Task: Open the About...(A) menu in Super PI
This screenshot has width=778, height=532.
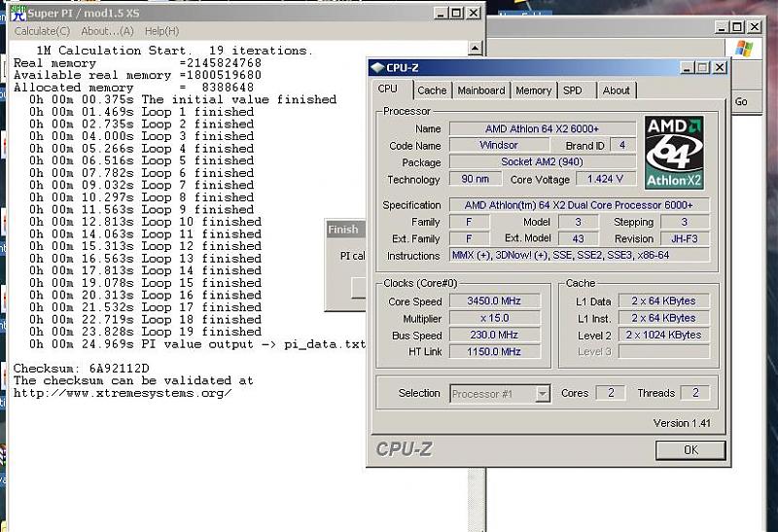Action: pos(107,31)
